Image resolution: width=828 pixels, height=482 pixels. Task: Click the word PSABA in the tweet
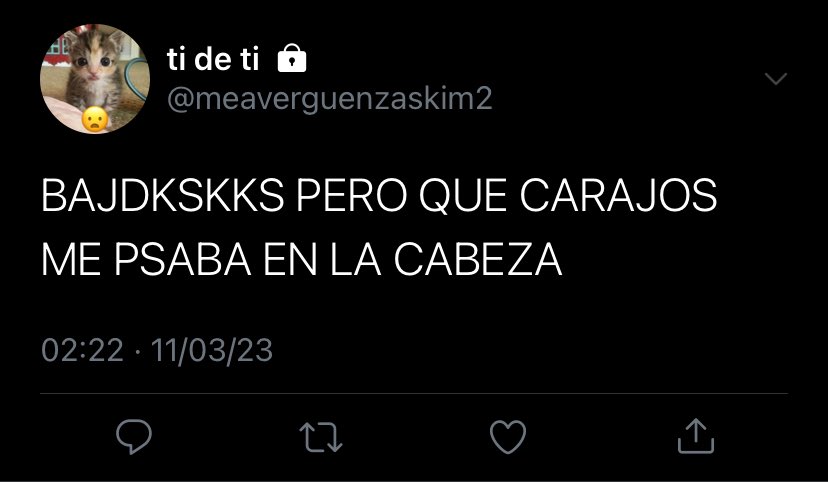tap(183, 260)
